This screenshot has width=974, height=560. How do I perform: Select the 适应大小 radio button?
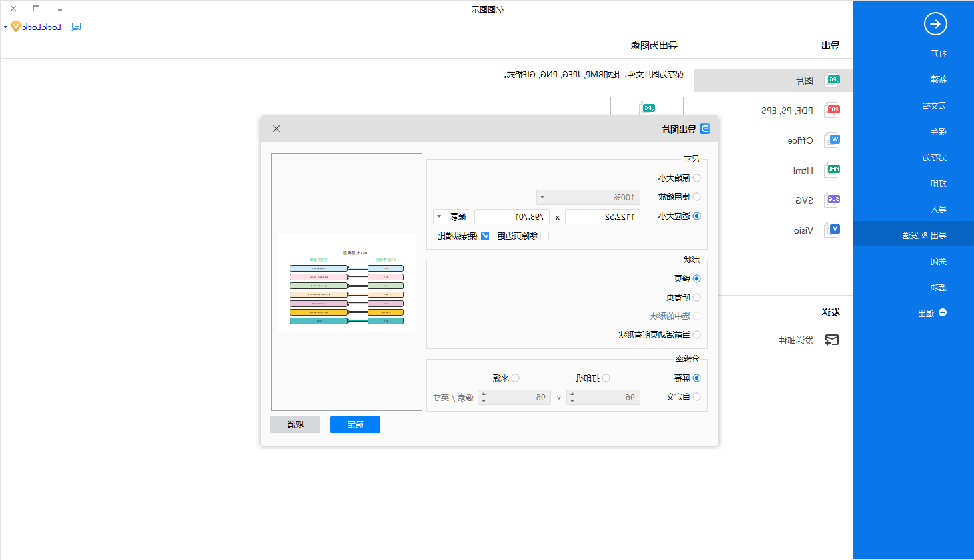click(696, 216)
